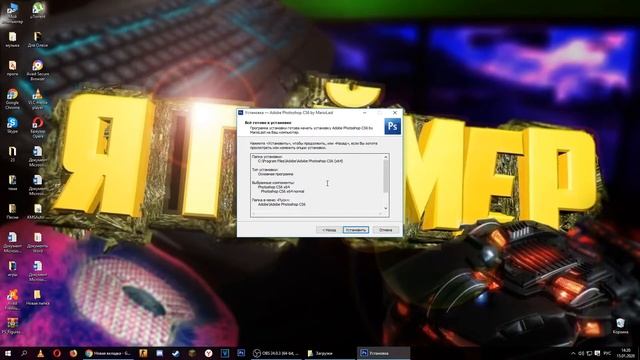Screen dimensions: 640x360
Task: Switch to Загрузки folder on the taskbar
Action: pyautogui.click(x=330, y=353)
